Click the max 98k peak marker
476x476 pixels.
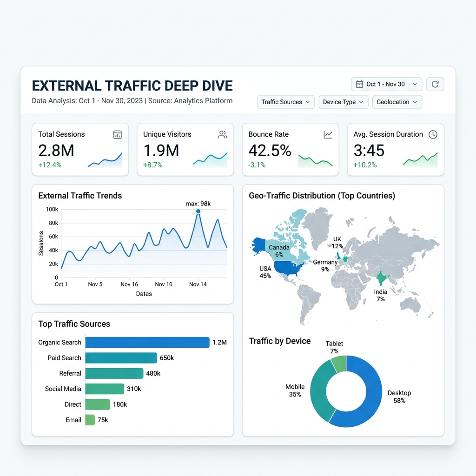[198, 212]
